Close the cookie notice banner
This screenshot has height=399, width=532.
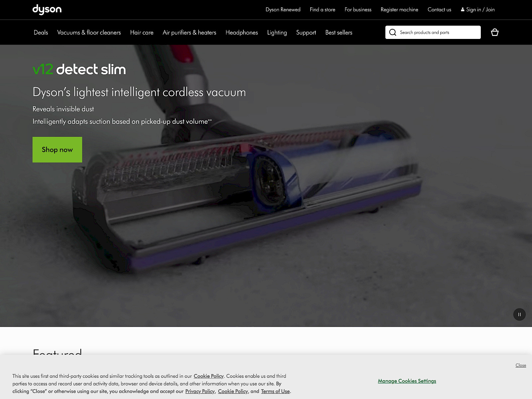pos(520,365)
